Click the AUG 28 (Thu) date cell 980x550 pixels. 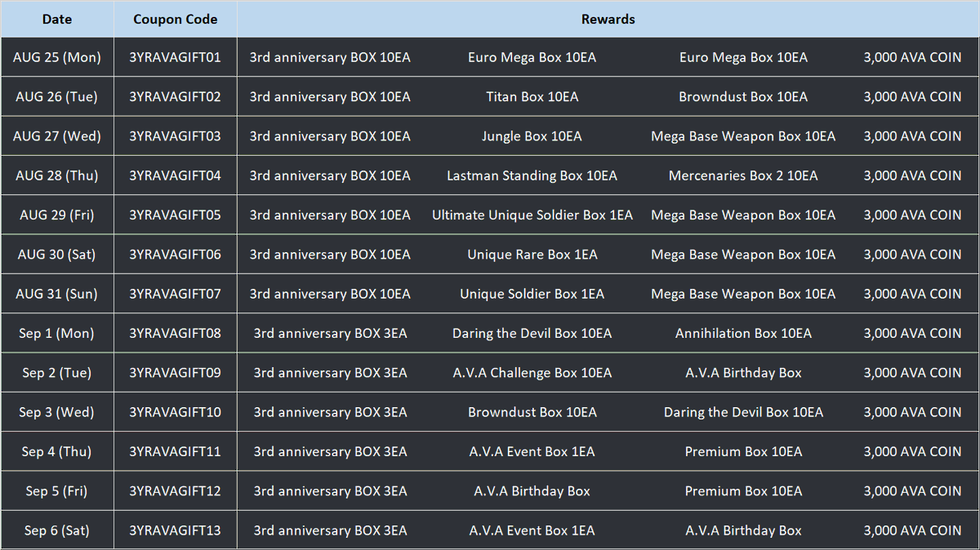coord(56,175)
